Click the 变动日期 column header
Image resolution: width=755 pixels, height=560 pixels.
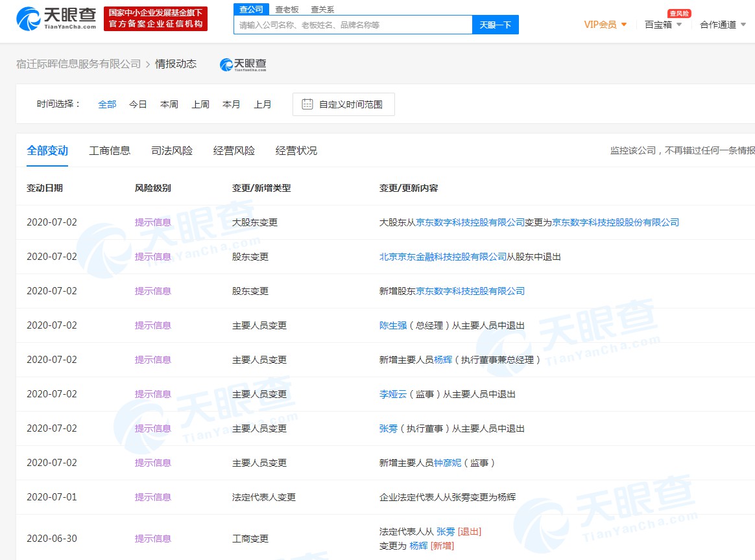[x=45, y=188]
